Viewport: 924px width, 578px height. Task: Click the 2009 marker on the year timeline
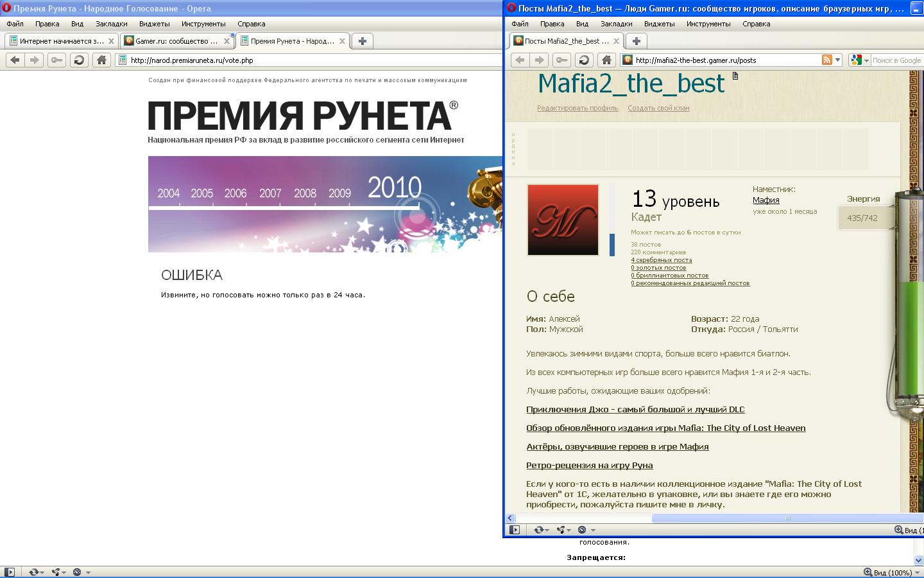pyautogui.click(x=339, y=193)
